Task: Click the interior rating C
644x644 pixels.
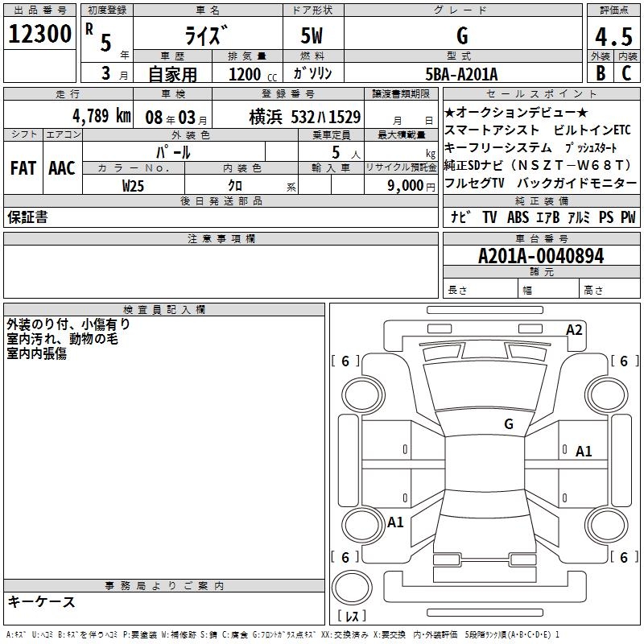Action: point(626,72)
